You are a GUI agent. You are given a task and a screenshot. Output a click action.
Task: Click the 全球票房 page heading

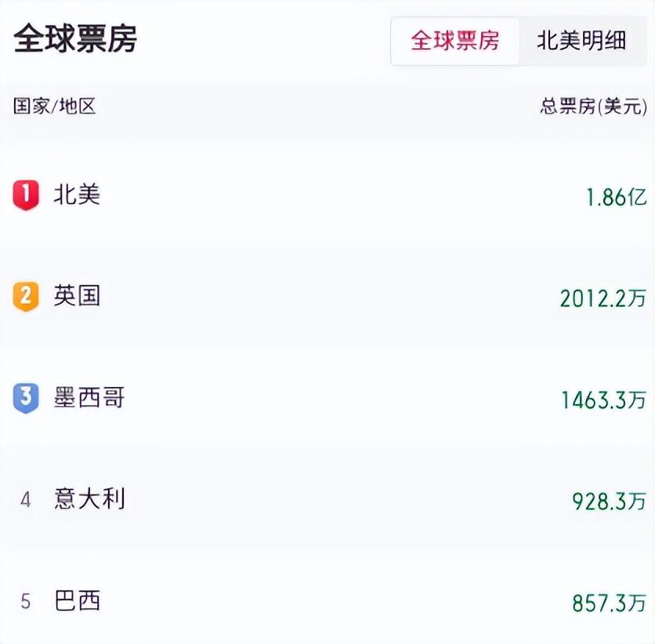click(75, 38)
